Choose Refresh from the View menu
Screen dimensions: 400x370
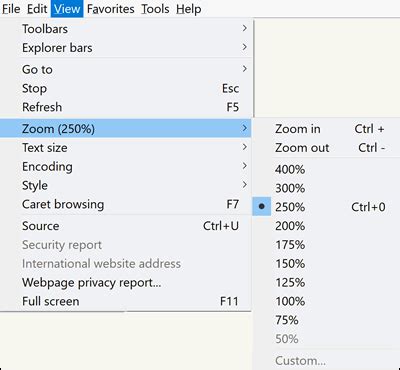[125, 107]
